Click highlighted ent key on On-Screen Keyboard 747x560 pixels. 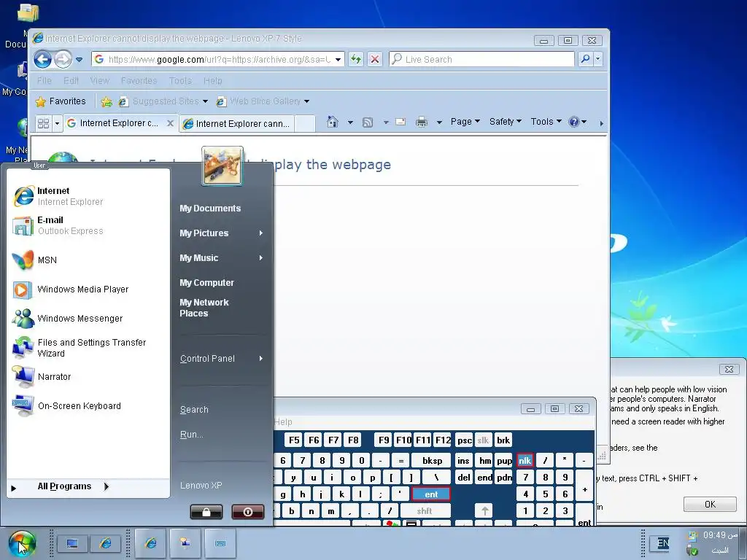tap(430, 494)
